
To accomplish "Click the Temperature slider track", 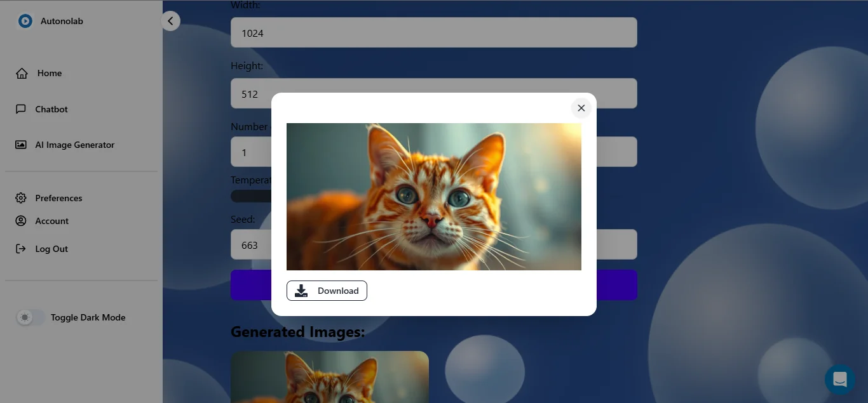I will 250,196.
